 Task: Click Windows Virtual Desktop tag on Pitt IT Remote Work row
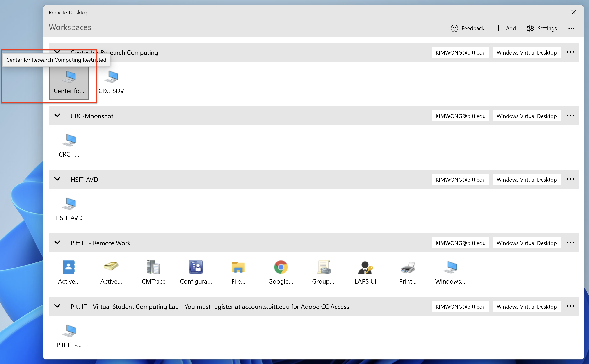click(x=527, y=243)
